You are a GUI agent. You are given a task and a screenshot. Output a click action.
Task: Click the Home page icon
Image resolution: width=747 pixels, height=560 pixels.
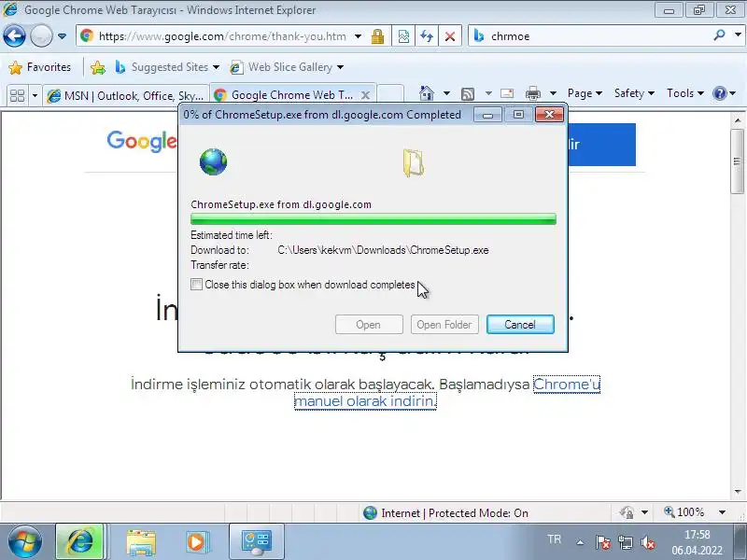click(427, 92)
